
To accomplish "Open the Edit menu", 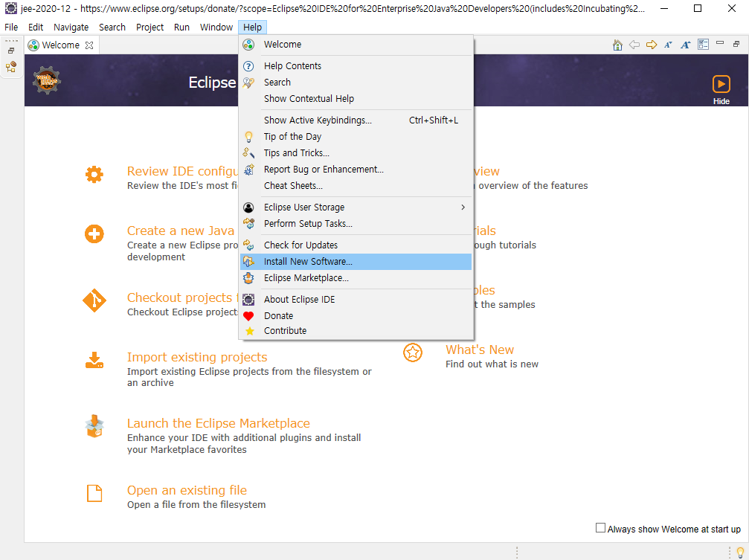I will [x=36, y=28].
